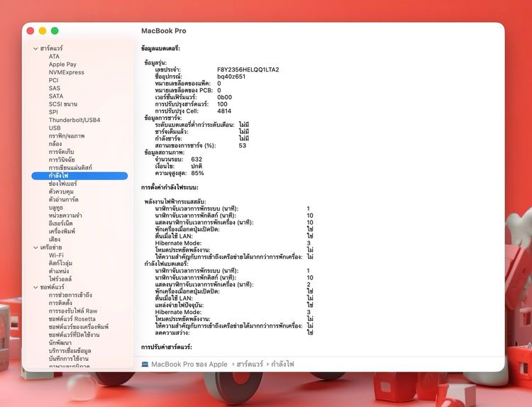This screenshot has width=532, height=407.
Task: Select ไฟร์วอลล์ in the sidebar
Action: click(60, 279)
